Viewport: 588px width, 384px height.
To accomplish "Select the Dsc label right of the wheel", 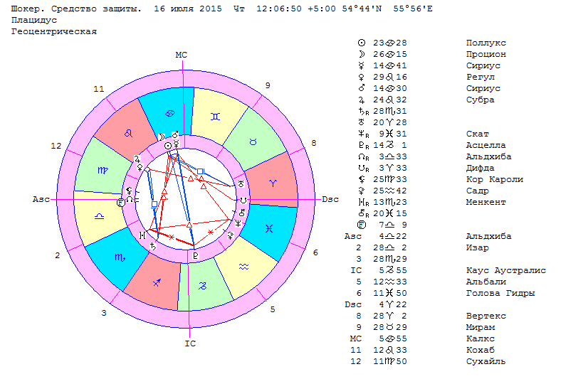I will 330,199.
